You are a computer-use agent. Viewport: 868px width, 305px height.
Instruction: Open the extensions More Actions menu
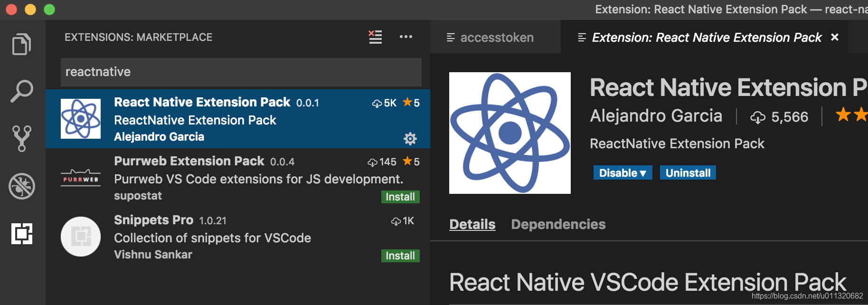pos(406,37)
